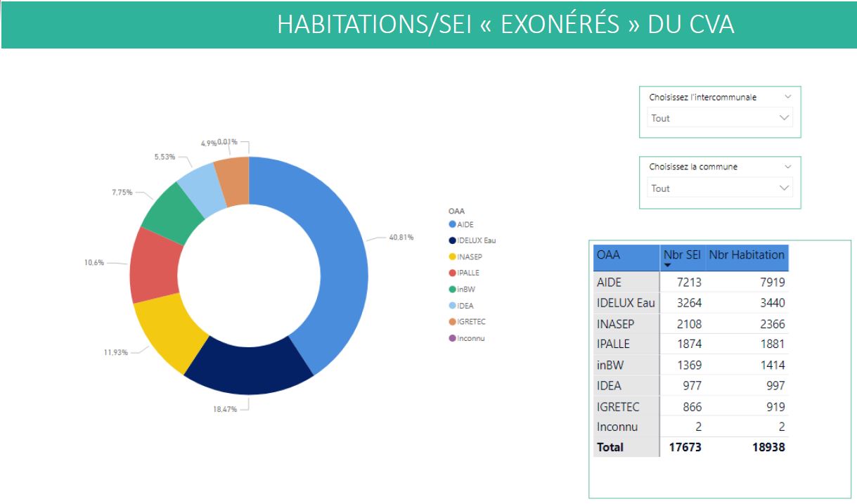The width and height of the screenshot is (857, 504).
Task: Click the red IPALLE legend dot
Action: (452, 273)
